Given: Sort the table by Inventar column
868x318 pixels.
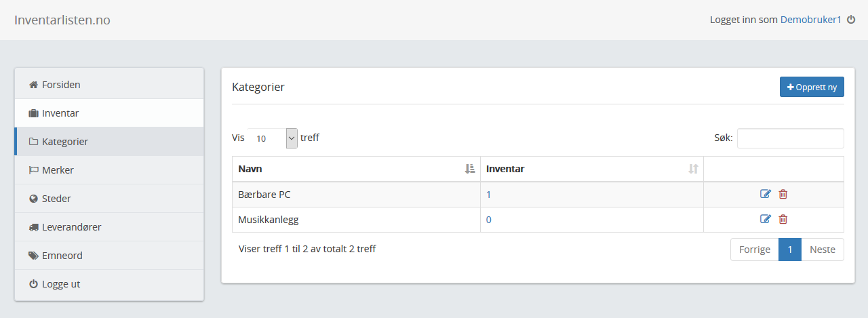Looking at the screenshot, I should [x=592, y=169].
